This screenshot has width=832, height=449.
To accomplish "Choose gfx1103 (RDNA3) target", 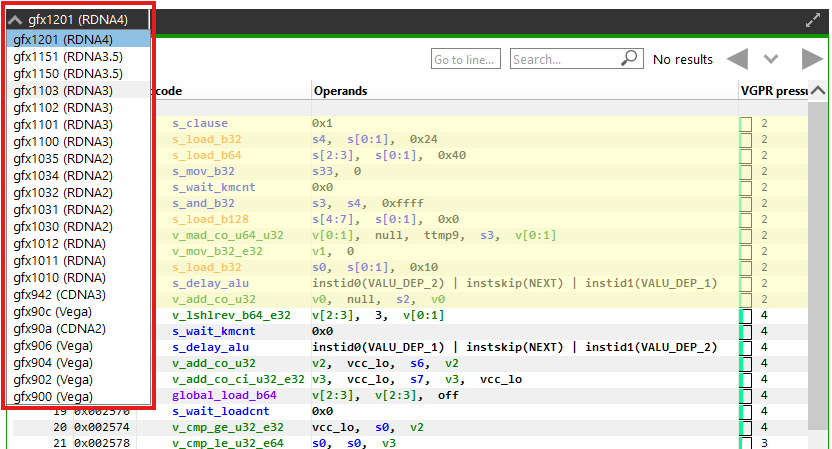I will coord(63,90).
